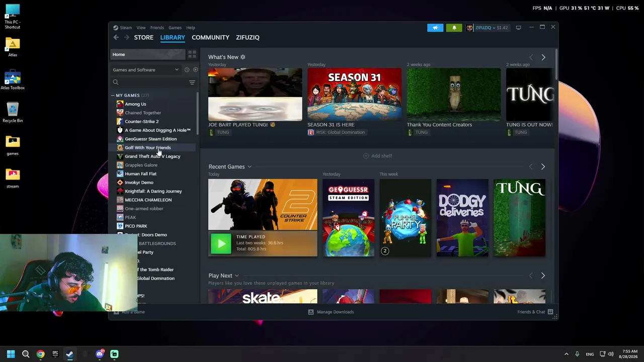Advance Recent Games shelf to next page
The height and width of the screenshot is (362, 644).
(x=543, y=166)
